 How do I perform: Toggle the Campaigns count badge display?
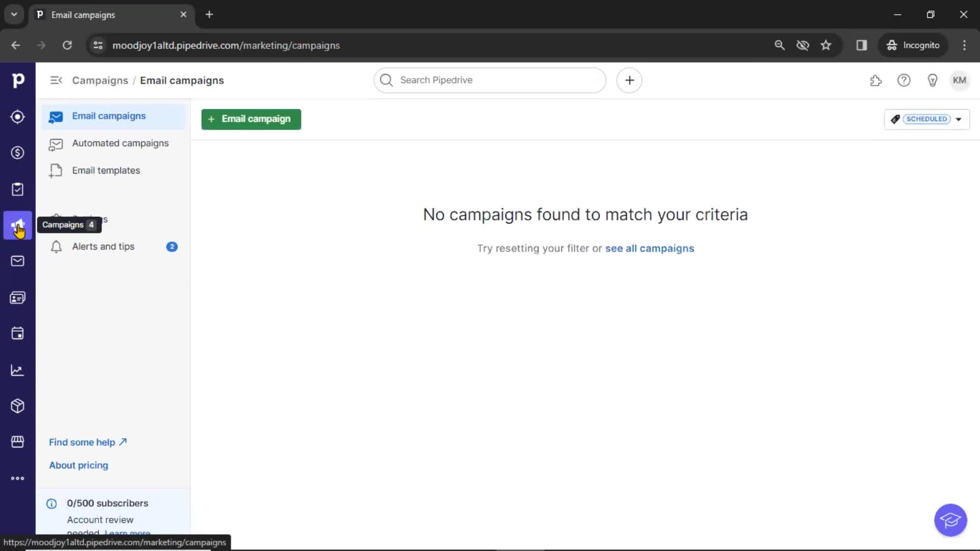[91, 224]
